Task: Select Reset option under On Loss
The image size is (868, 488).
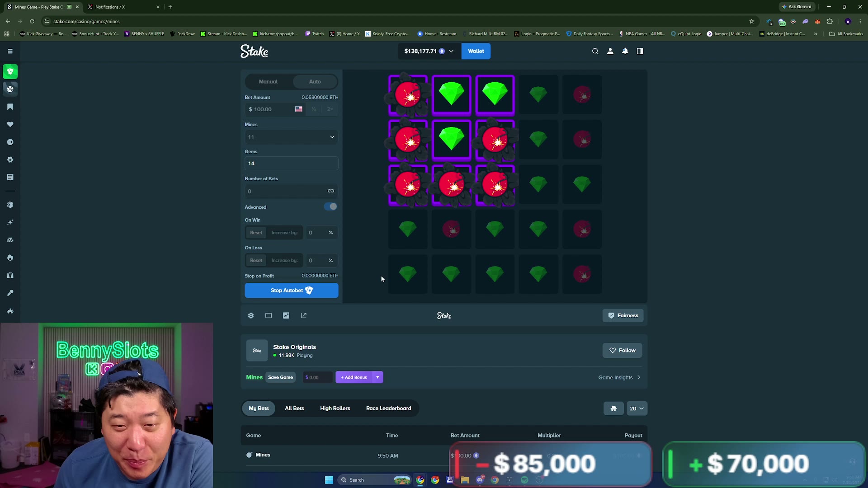Action: pyautogui.click(x=256, y=260)
